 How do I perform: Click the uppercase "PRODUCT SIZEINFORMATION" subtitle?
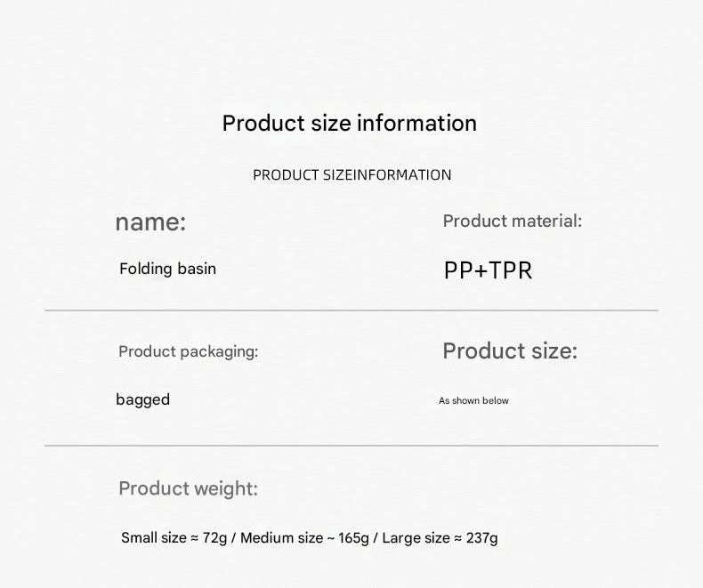pyautogui.click(x=351, y=175)
